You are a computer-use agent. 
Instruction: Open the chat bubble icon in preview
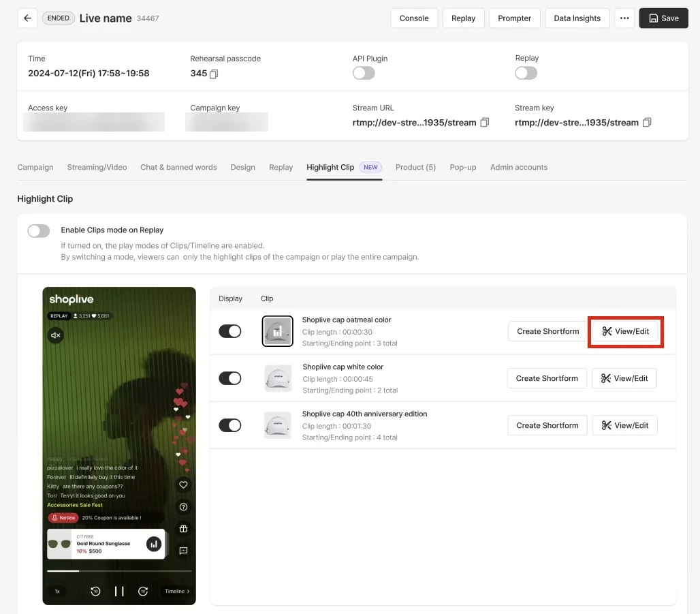(183, 551)
